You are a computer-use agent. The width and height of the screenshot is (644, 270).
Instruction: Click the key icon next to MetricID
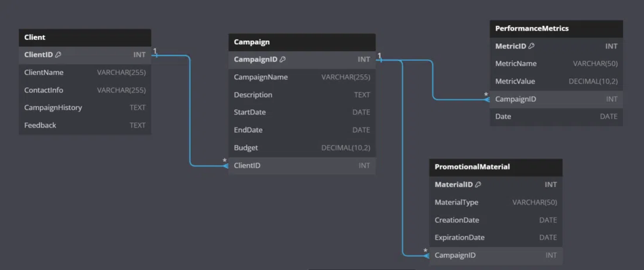point(532,46)
